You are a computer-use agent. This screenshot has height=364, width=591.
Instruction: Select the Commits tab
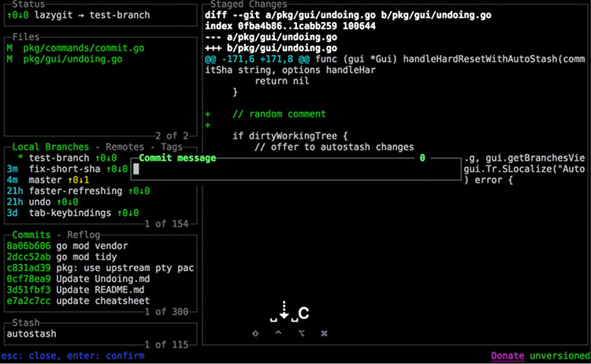coord(32,235)
